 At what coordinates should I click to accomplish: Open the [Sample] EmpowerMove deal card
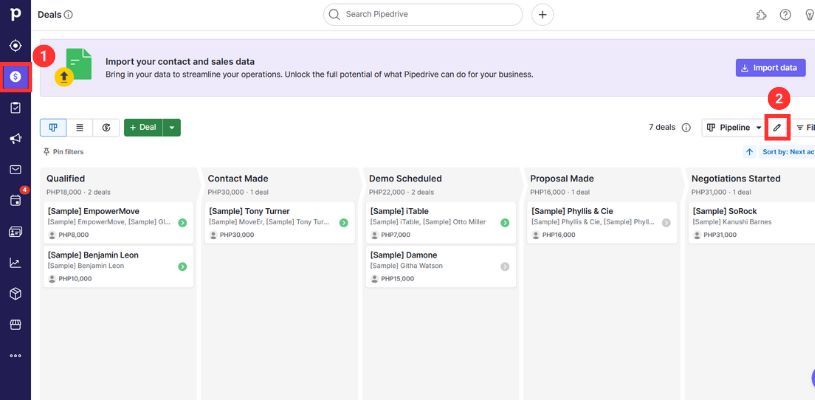[119, 223]
